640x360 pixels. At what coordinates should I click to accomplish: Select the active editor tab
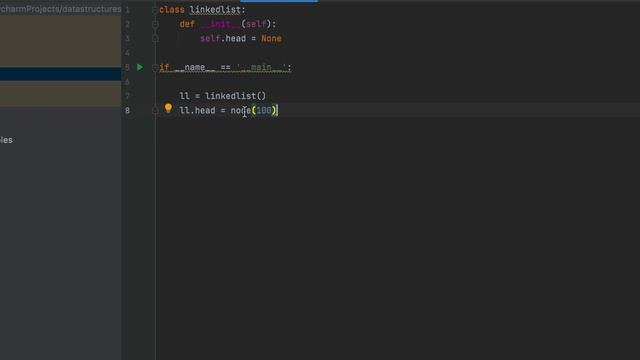(279, 1)
